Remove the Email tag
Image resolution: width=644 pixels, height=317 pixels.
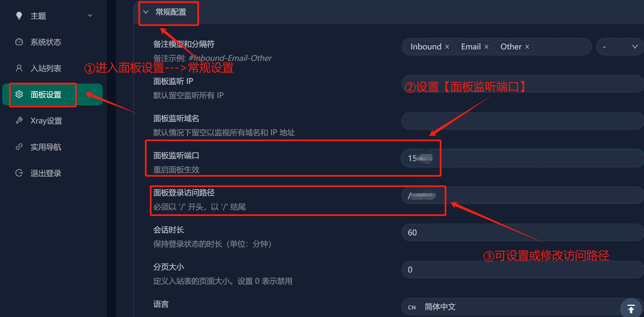486,47
